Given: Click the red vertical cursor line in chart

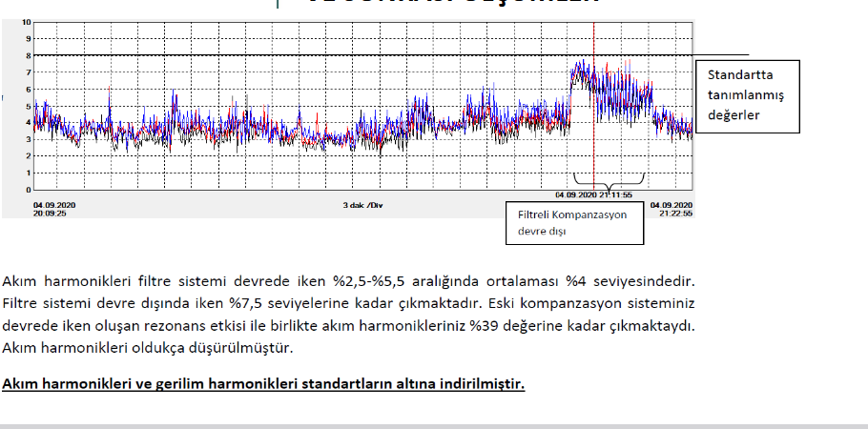Looking at the screenshot, I should (594, 105).
